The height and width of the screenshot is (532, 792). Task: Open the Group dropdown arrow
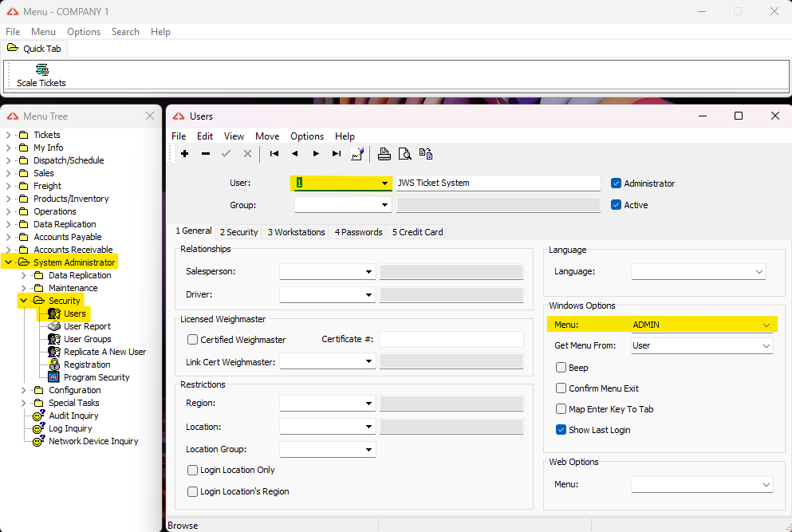pyautogui.click(x=384, y=205)
